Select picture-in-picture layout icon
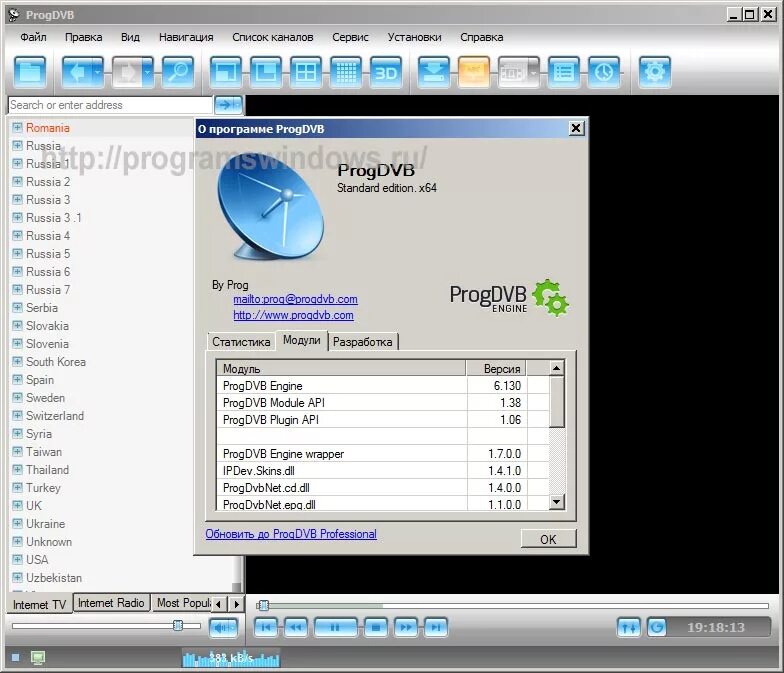 [x=266, y=72]
